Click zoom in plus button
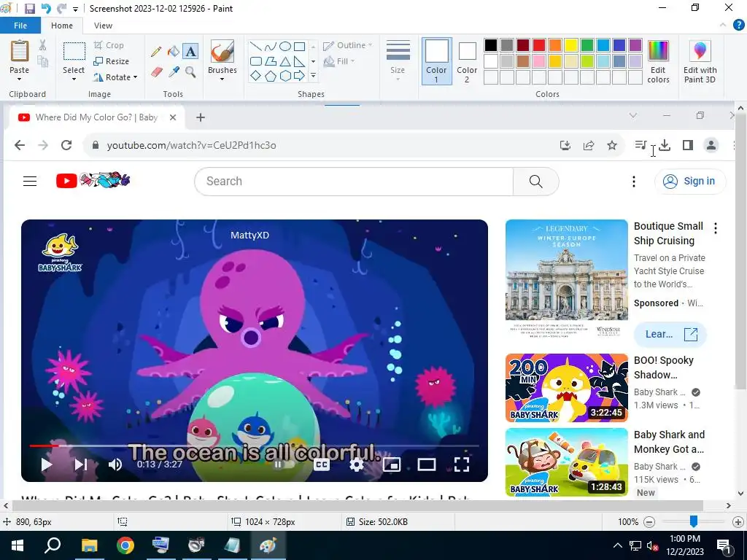Image resolution: width=747 pixels, height=560 pixels. [738, 522]
